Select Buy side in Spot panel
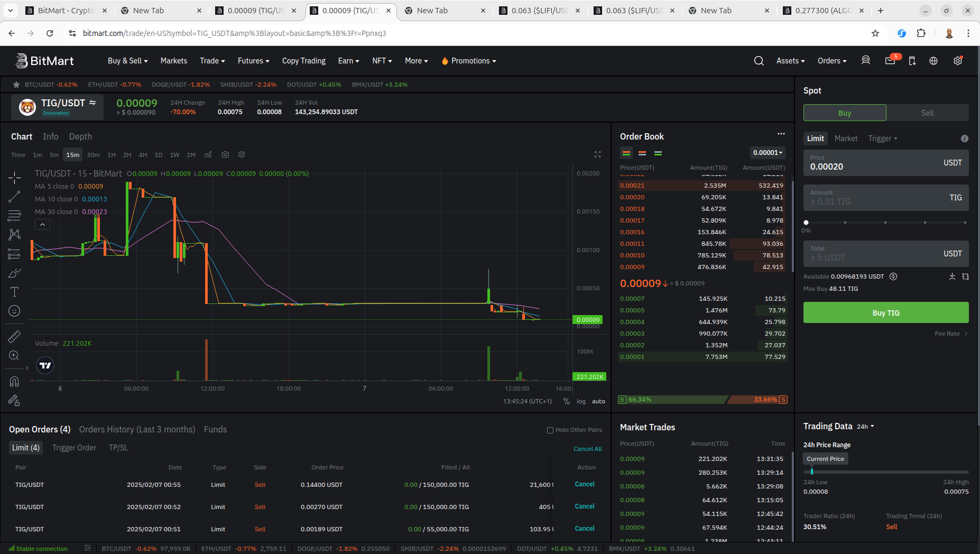This screenshot has width=980, height=554. [845, 113]
